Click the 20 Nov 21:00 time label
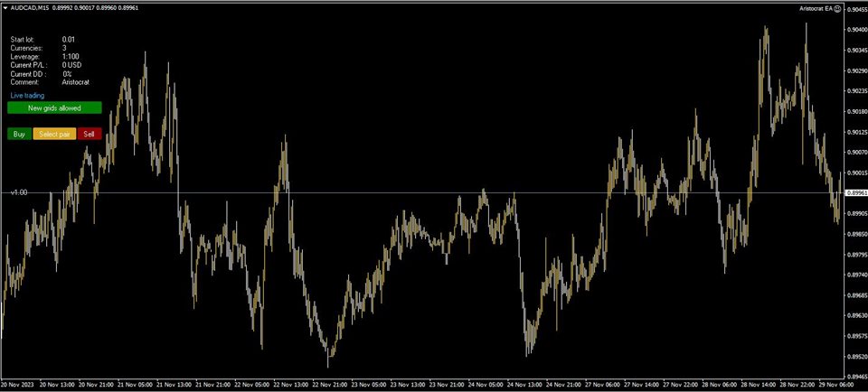Viewport: 868px width, 392px height. 96,384
